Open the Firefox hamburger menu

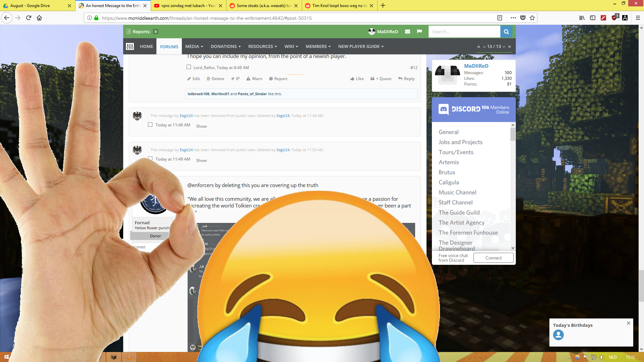(x=638, y=18)
